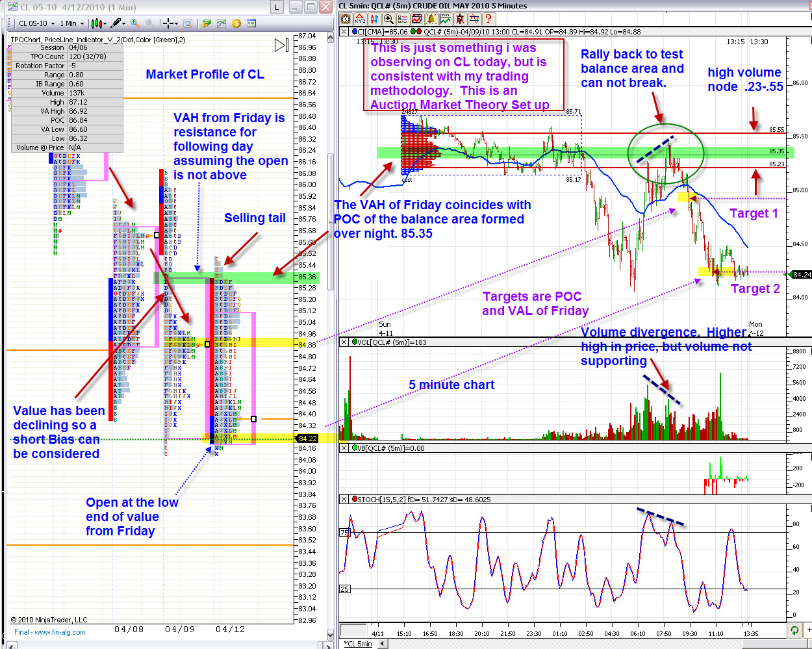812x649 pixels.
Task: Click the stochastic 75 level label
Action: 344,533
